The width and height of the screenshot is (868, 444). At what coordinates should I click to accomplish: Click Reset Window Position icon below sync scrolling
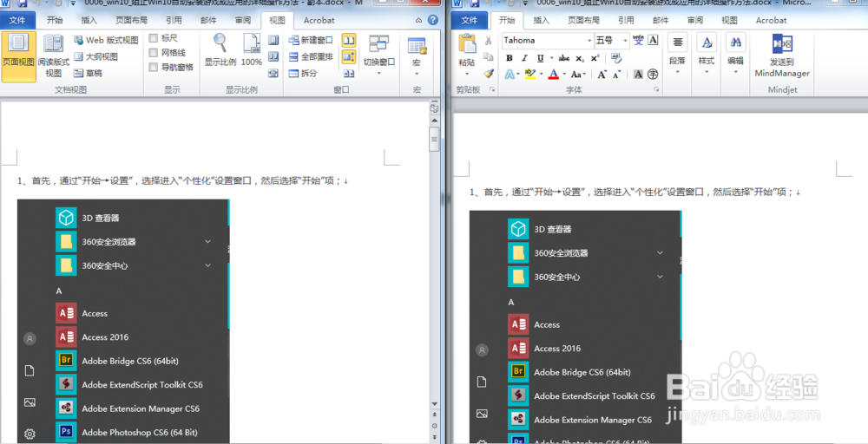[x=349, y=73]
